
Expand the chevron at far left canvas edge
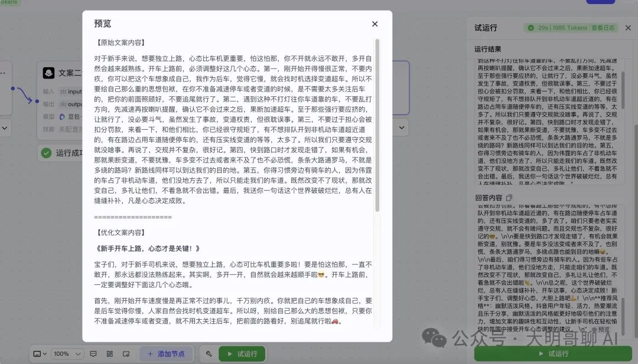[4, 127]
